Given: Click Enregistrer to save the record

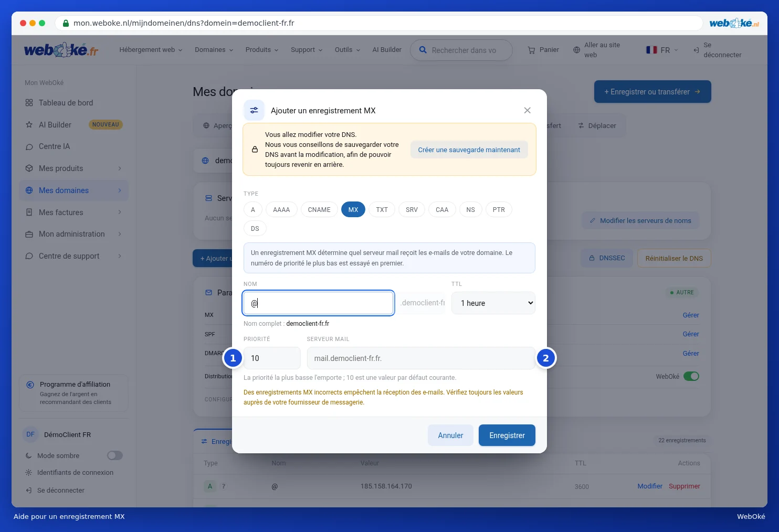Looking at the screenshot, I should 507,435.
